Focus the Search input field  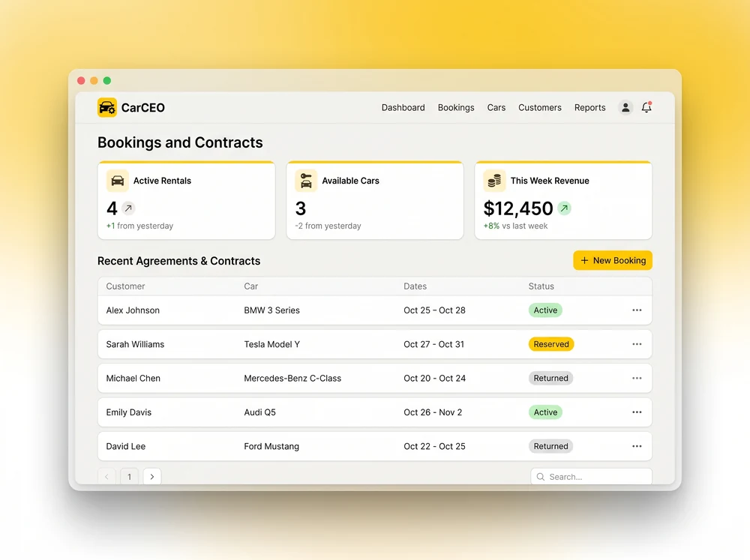pyautogui.click(x=591, y=477)
